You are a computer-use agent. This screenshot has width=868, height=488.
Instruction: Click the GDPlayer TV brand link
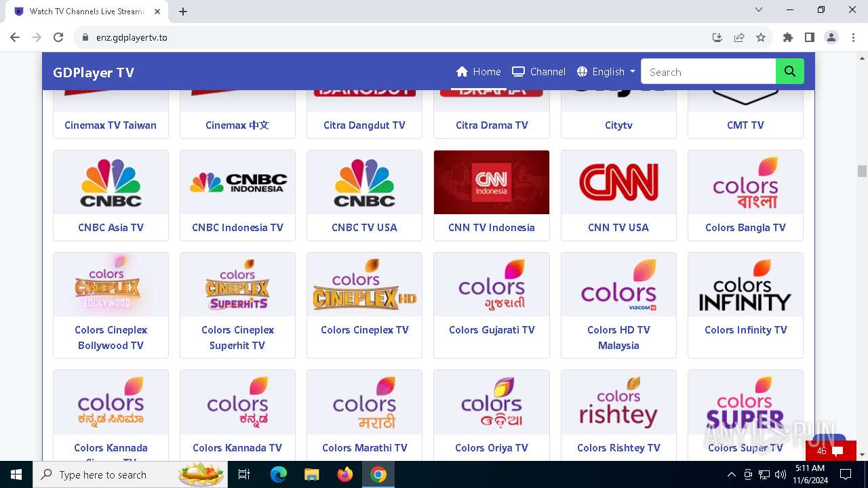click(x=94, y=73)
